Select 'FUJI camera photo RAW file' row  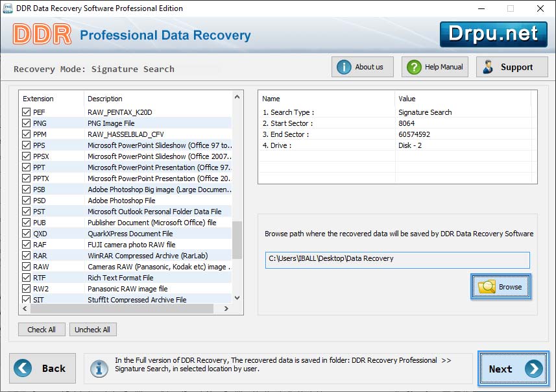[x=125, y=245]
